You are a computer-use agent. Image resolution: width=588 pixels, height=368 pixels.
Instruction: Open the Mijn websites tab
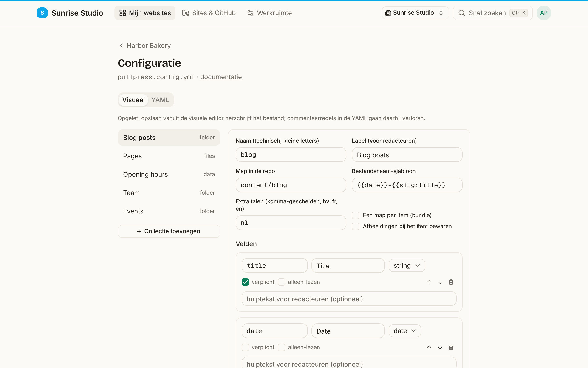coord(145,13)
